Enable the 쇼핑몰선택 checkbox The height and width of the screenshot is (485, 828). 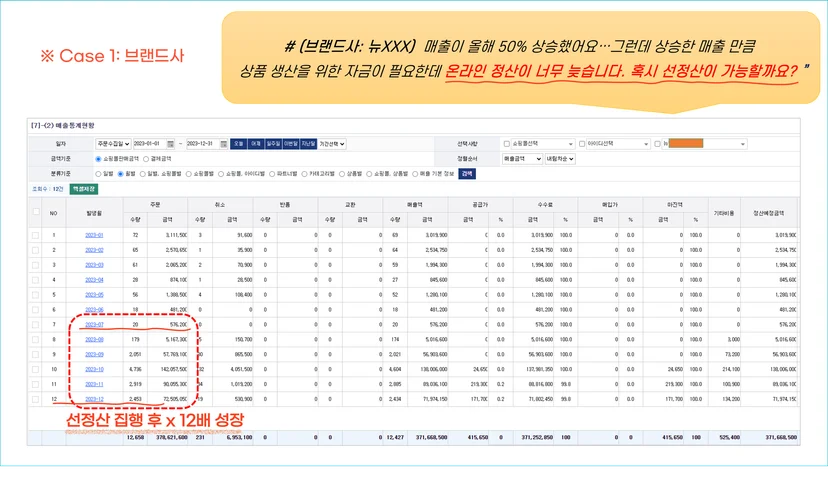tap(506, 144)
